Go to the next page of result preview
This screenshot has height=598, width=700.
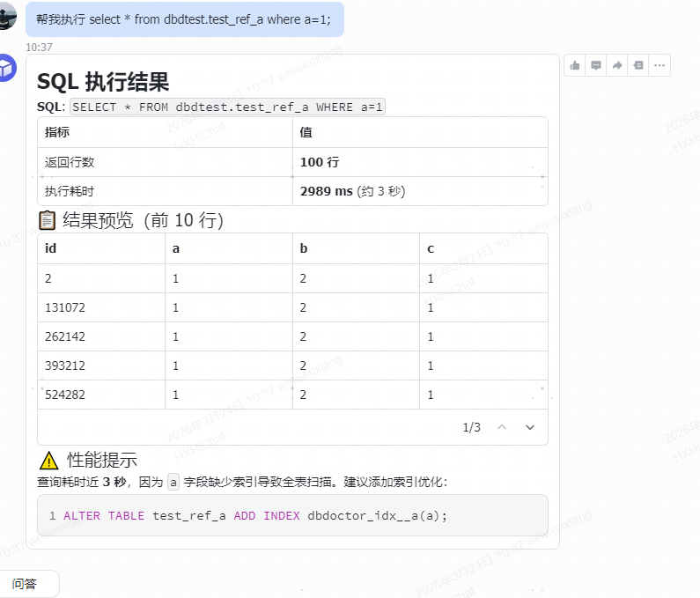click(530, 427)
